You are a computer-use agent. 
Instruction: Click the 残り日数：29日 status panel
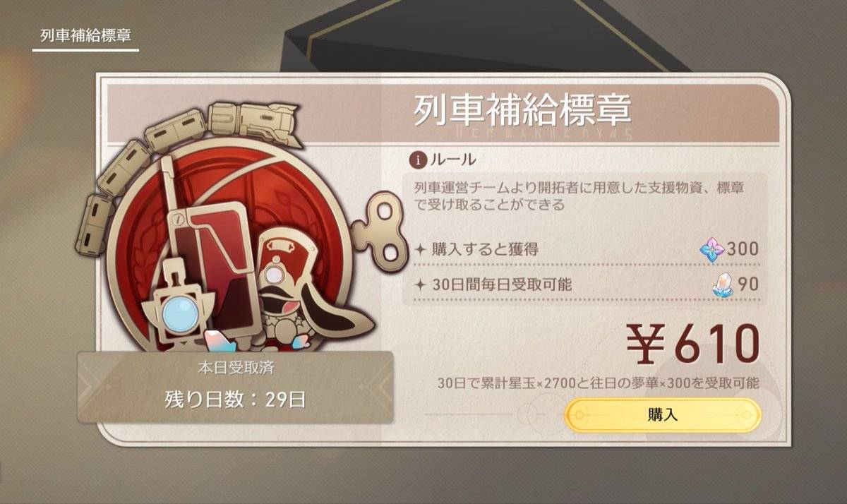coord(235,388)
